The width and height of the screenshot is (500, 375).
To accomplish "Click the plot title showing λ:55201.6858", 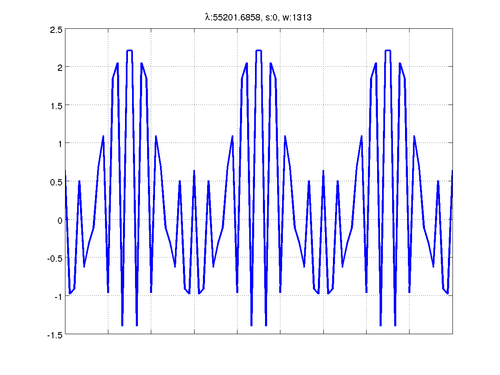I will [258, 17].
